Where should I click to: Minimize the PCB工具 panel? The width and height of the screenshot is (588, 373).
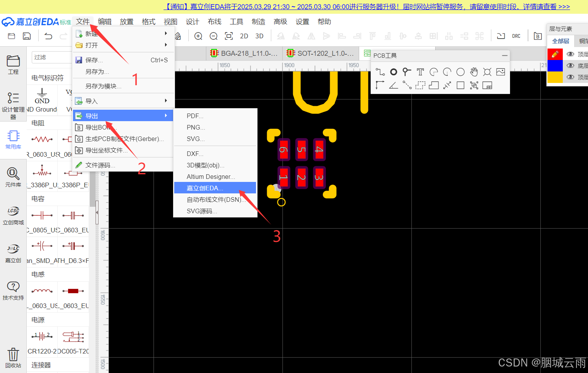(505, 56)
